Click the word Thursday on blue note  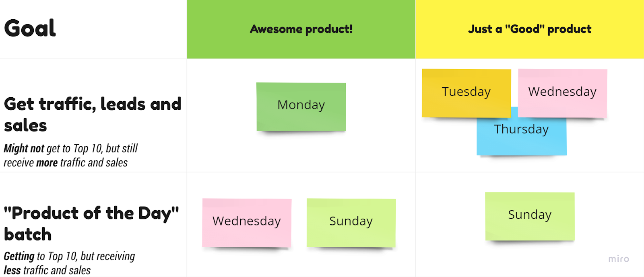tap(521, 129)
